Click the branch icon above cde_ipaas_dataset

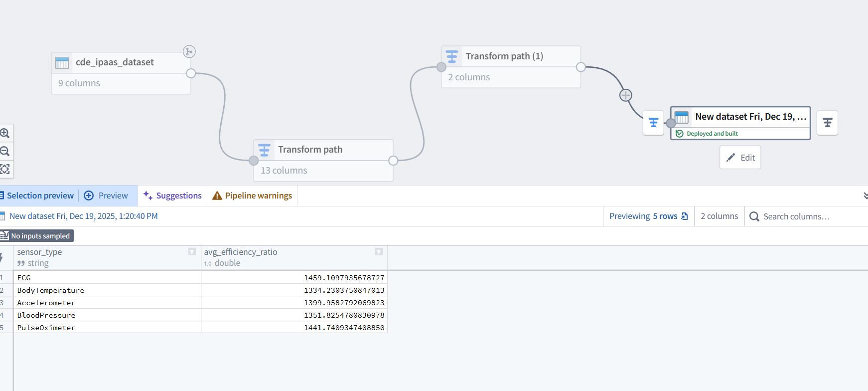tap(189, 51)
